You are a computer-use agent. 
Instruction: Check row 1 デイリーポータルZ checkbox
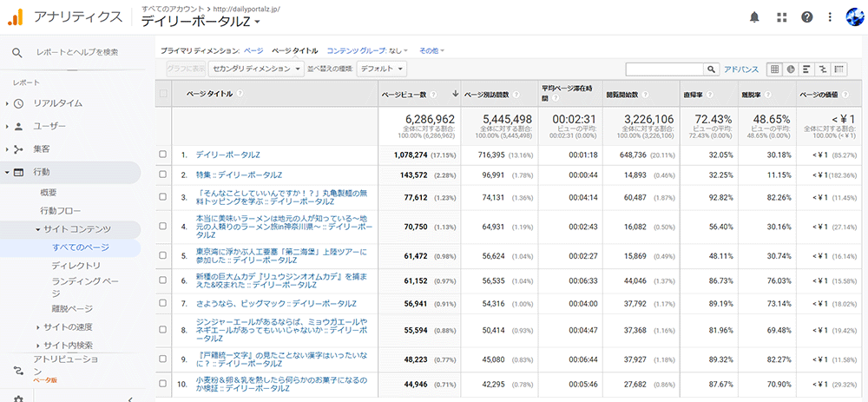point(163,155)
